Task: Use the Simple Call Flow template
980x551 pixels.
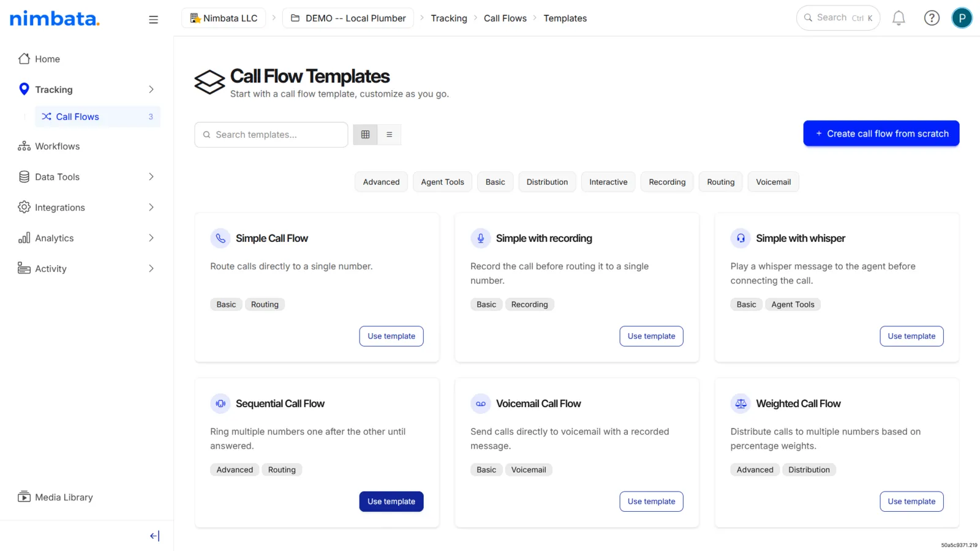Action: click(391, 336)
